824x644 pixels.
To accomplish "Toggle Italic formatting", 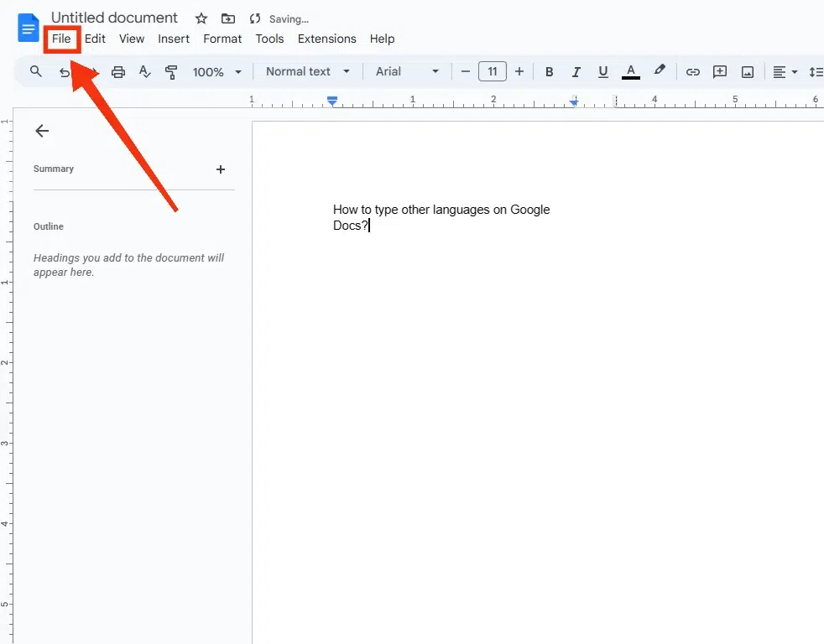I will [x=576, y=72].
